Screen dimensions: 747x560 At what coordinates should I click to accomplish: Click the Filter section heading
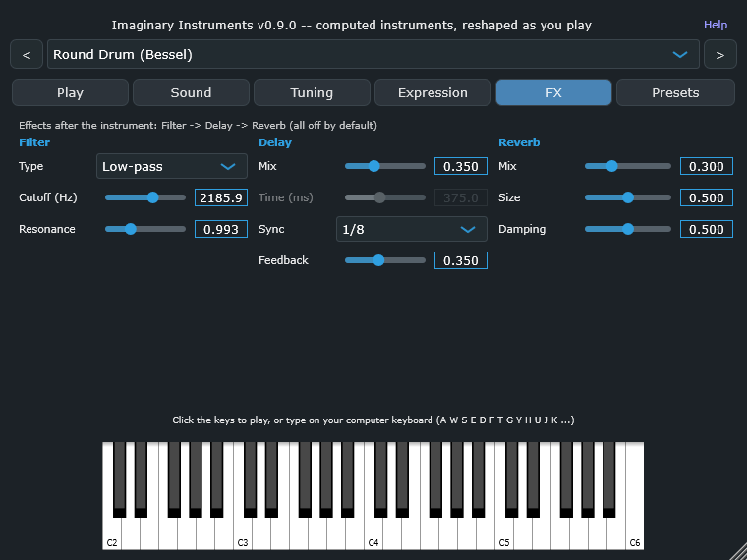34,142
